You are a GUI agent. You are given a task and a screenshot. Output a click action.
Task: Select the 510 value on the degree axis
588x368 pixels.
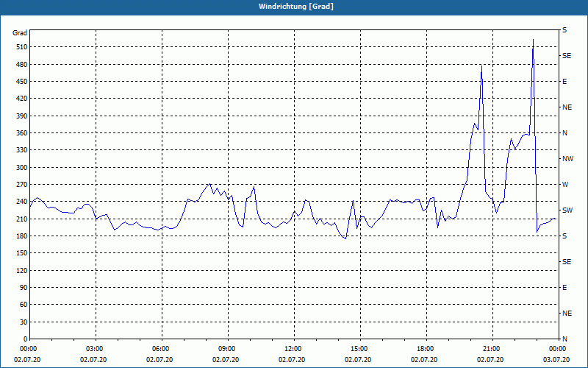22,47
